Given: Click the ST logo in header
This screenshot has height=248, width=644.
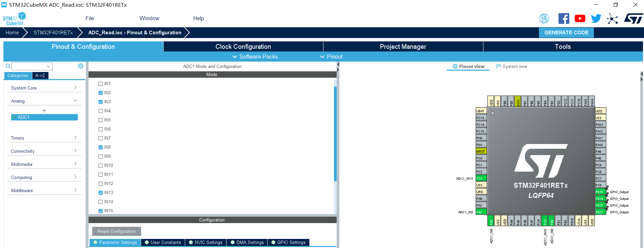Looking at the screenshot, I should point(634,19).
